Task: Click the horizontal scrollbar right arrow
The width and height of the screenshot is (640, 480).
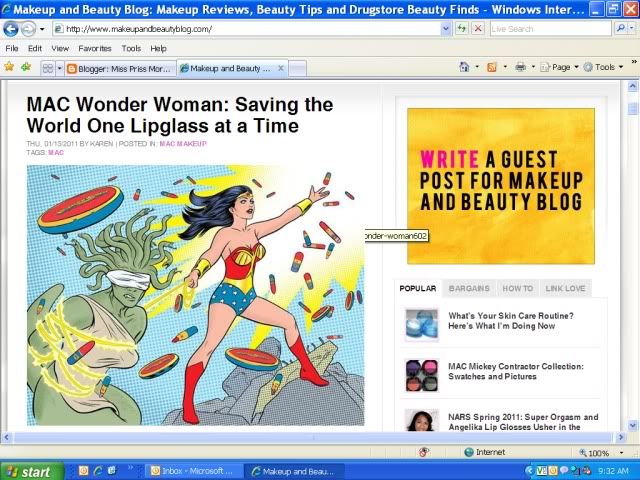Action: pos(621,438)
